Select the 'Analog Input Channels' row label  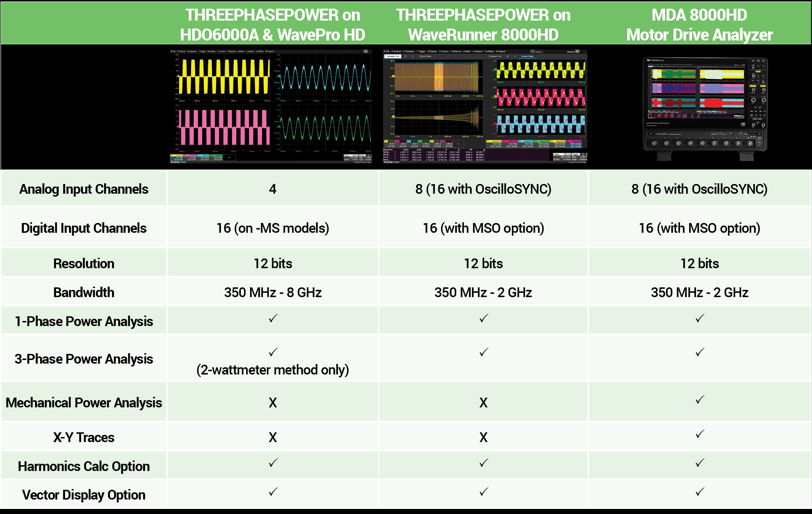point(84,189)
